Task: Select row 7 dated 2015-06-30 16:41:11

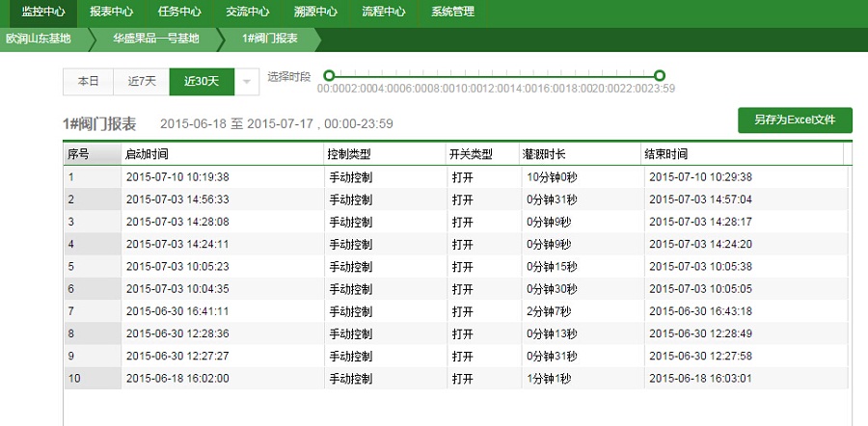Action: point(176,311)
